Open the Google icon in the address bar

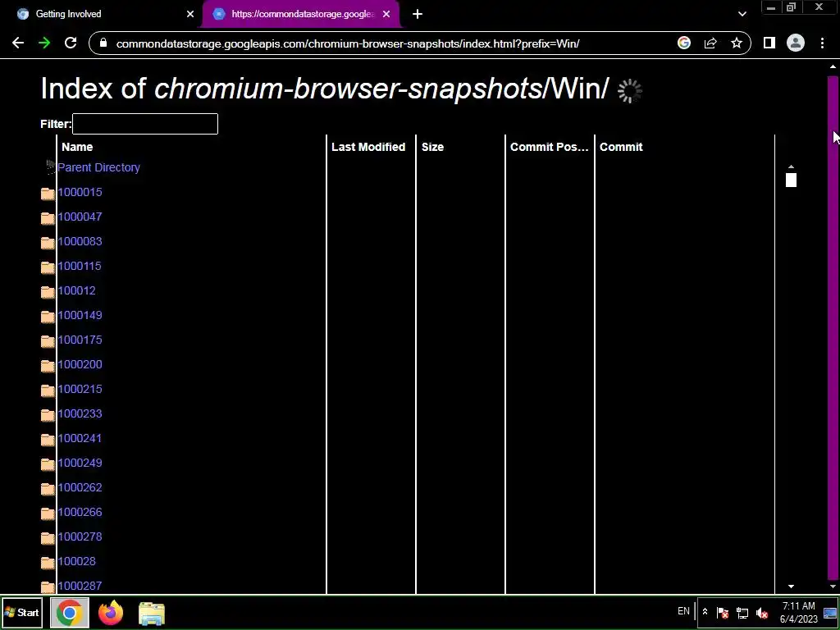tap(684, 43)
